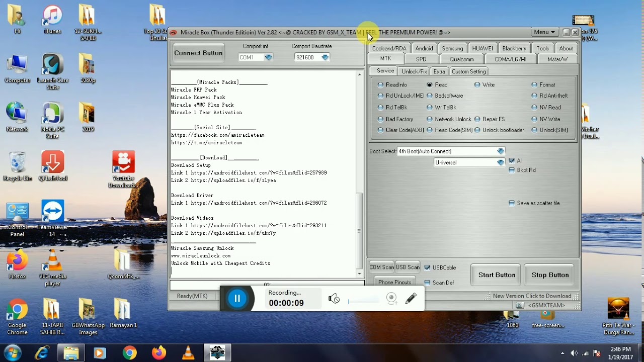Image resolution: width=644 pixels, height=362 pixels.
Task: Select Network Unlock radio option
Action: (x=449, y=119)
